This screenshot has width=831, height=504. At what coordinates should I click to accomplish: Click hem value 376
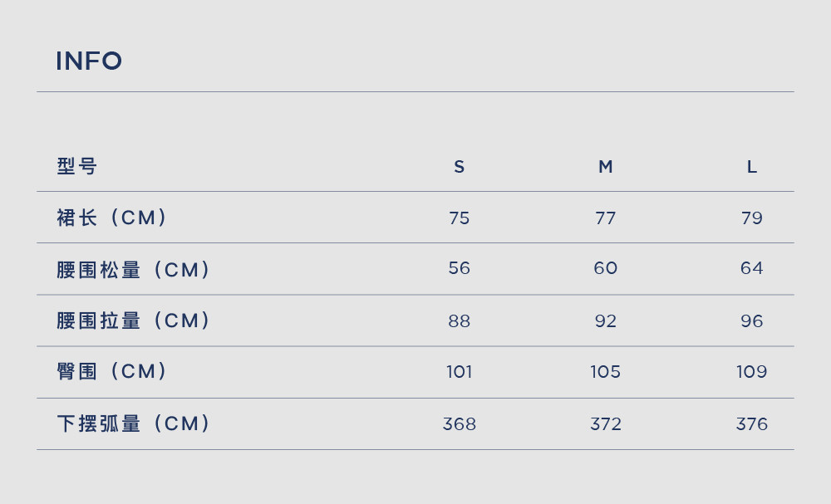pos(752,424)
